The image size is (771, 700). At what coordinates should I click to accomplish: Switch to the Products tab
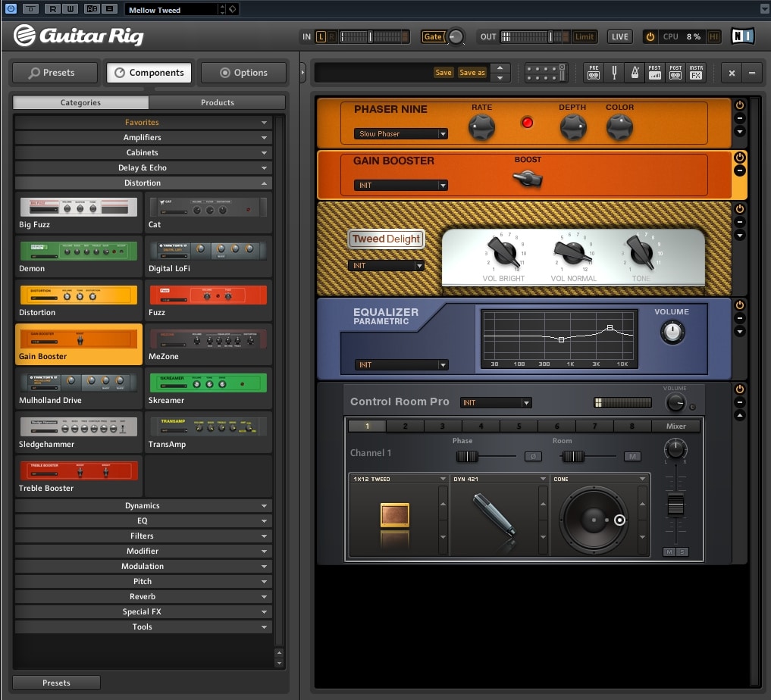pyautogui.click(x=218, y=102)
